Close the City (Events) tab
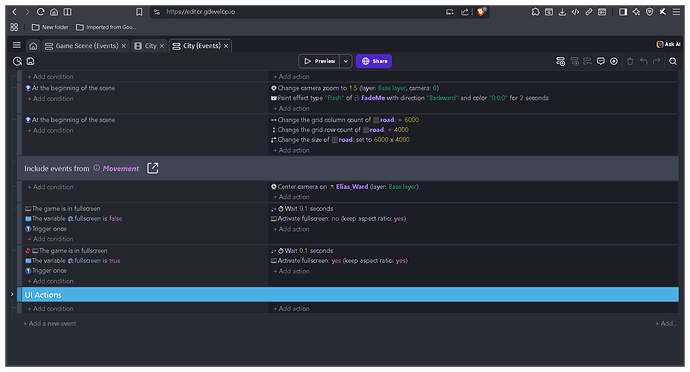The width and height of the screenshot is (690, 372). click(226, 46)
